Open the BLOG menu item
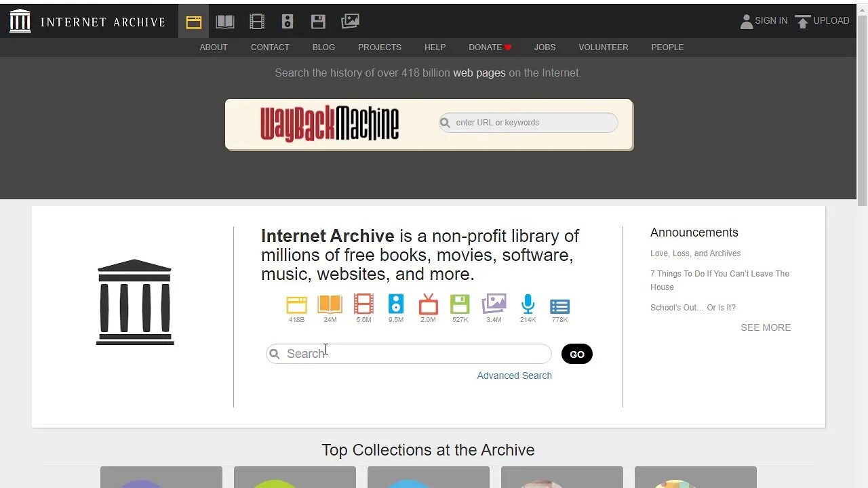Viewport: 868px width, 488px height. [323, 47]
